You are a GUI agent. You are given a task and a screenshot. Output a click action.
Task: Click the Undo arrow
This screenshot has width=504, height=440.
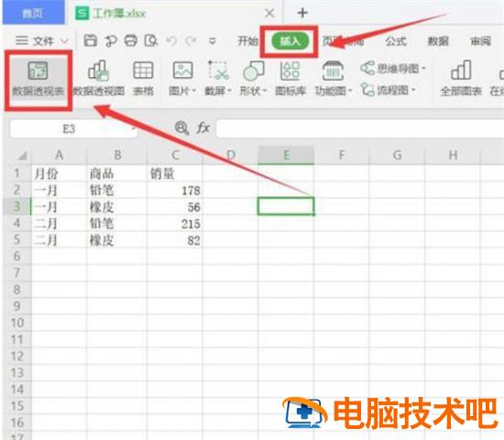pos(172,41)
